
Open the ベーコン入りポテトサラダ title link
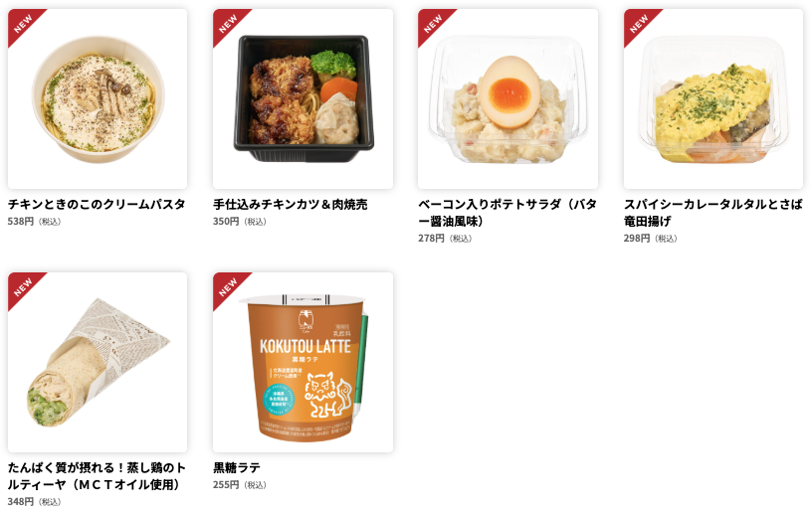click(507, 213)
